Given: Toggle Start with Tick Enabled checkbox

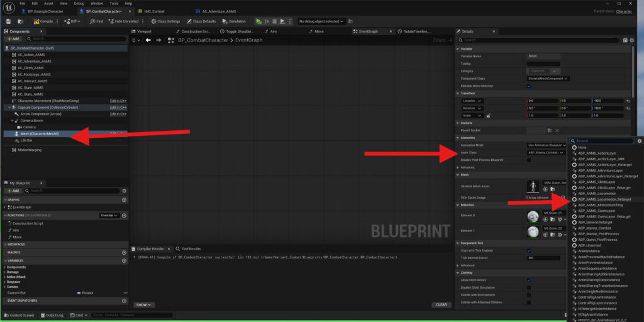Looking at the screenshot, I should click(528, 250).
